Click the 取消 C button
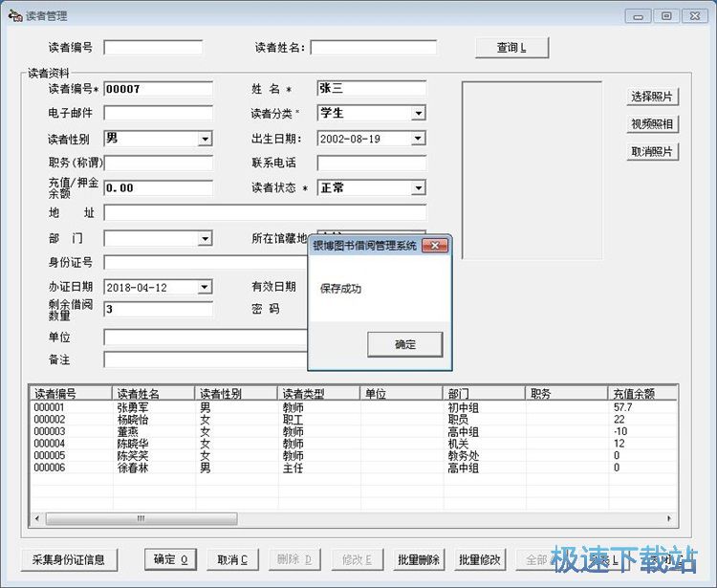Screen dimensions: 717x588 232,559
